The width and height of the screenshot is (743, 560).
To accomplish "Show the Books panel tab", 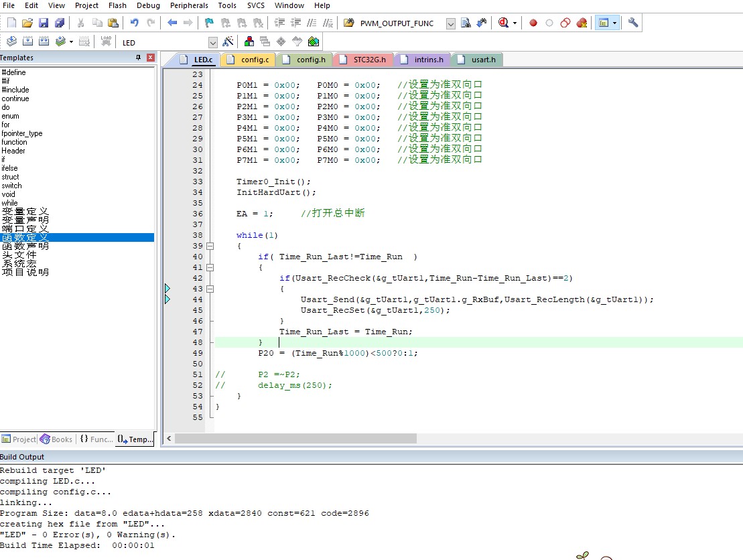I will click(x=56, y=439).
